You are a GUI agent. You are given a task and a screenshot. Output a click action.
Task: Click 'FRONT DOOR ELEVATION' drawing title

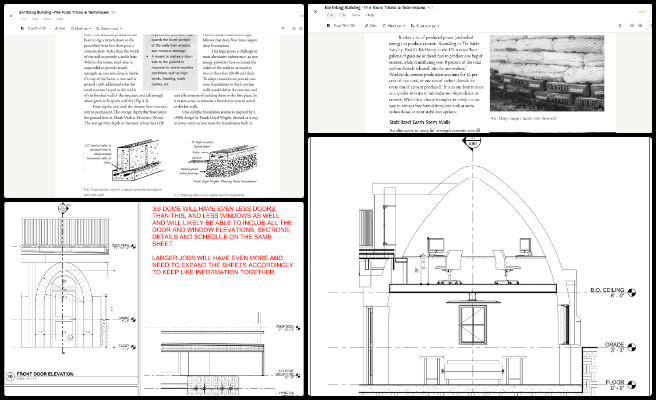(x=45, y=374)
